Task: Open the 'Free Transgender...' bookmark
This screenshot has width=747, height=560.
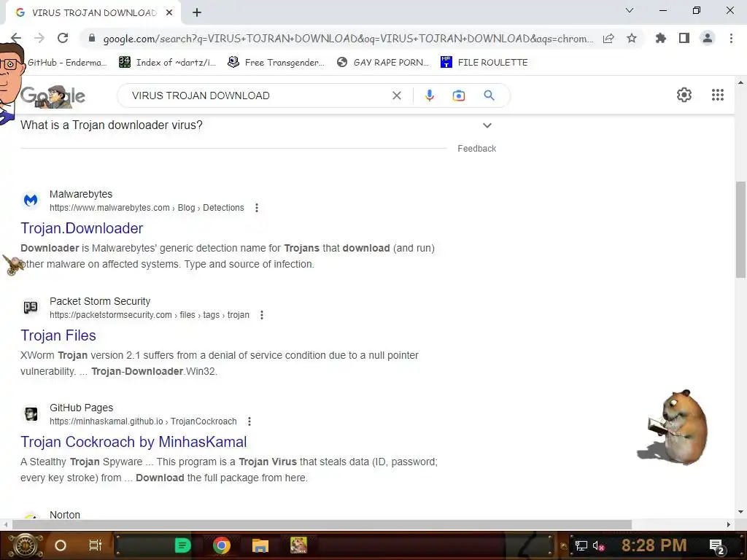Action: coord(276,63)
